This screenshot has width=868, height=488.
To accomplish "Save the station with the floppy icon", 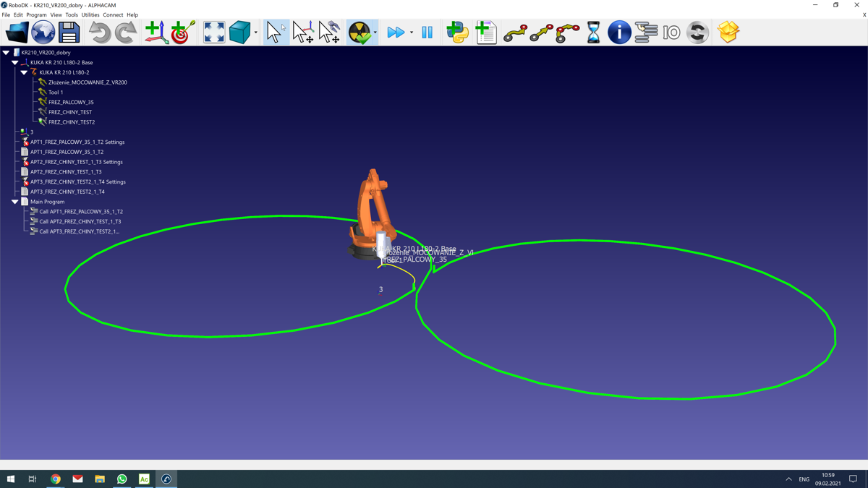I will [x=69, y=33].
